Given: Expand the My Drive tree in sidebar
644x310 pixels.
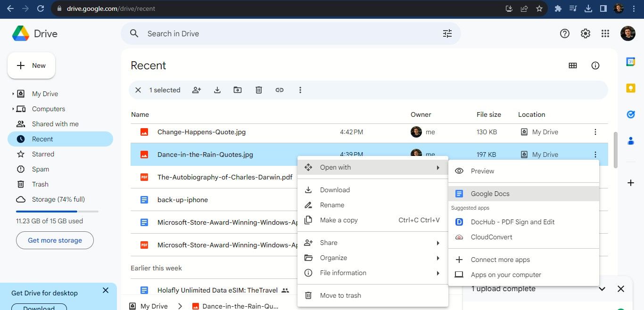Looking at the screenshot, I should (13, 94).
